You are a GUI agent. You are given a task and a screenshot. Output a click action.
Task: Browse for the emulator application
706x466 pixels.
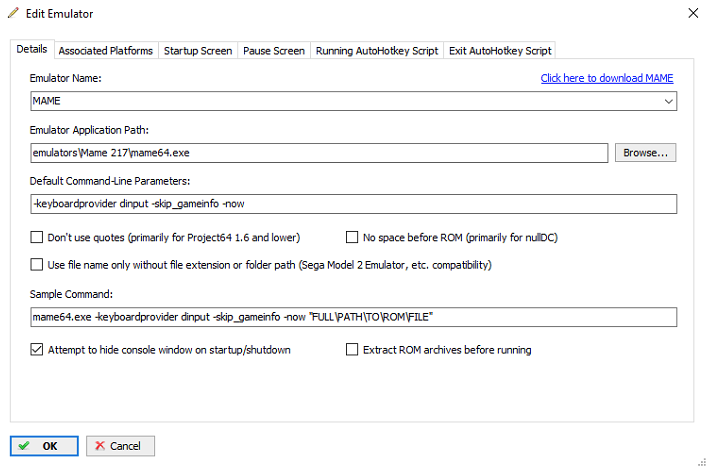tap(646, 153)
